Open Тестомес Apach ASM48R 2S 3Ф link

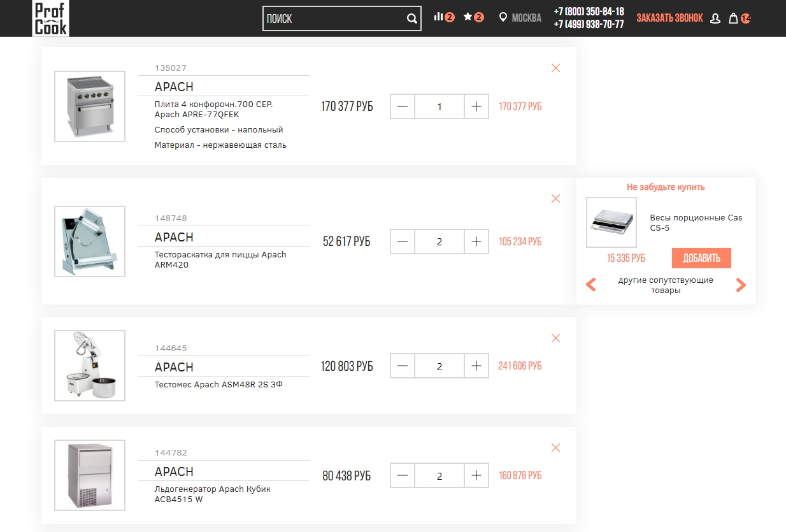[218, 384]
